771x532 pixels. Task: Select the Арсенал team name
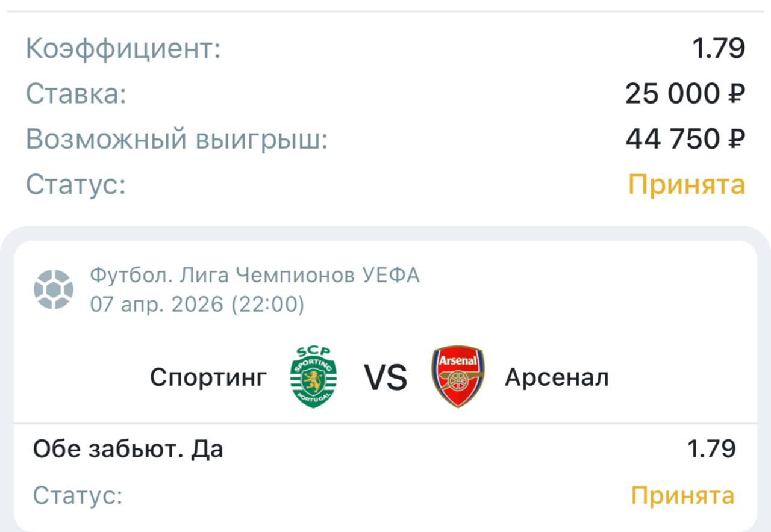(x=557, y=378)
